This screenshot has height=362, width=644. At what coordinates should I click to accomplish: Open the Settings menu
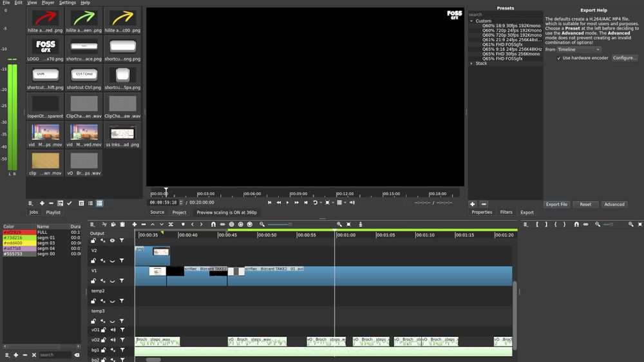pos(68,3)
